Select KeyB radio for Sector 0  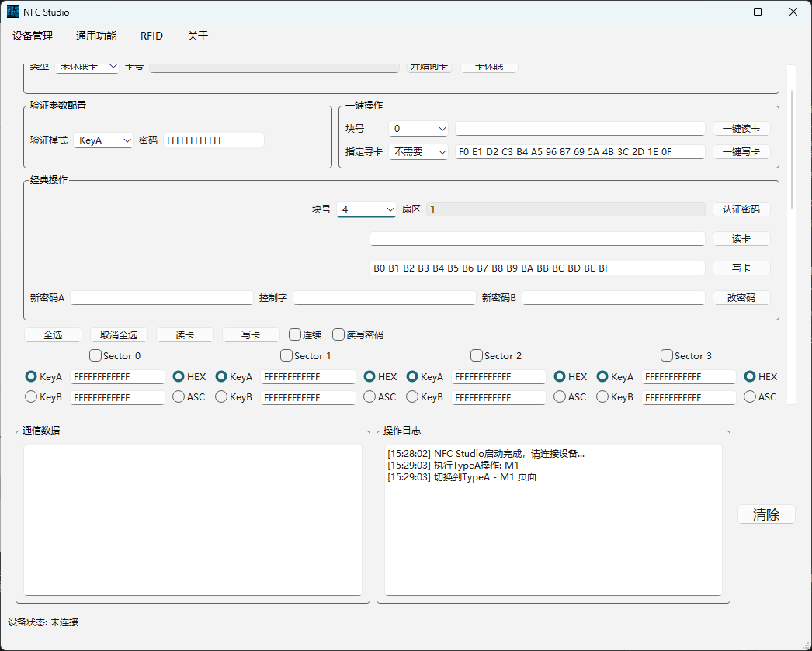click(x=32, y=397)
